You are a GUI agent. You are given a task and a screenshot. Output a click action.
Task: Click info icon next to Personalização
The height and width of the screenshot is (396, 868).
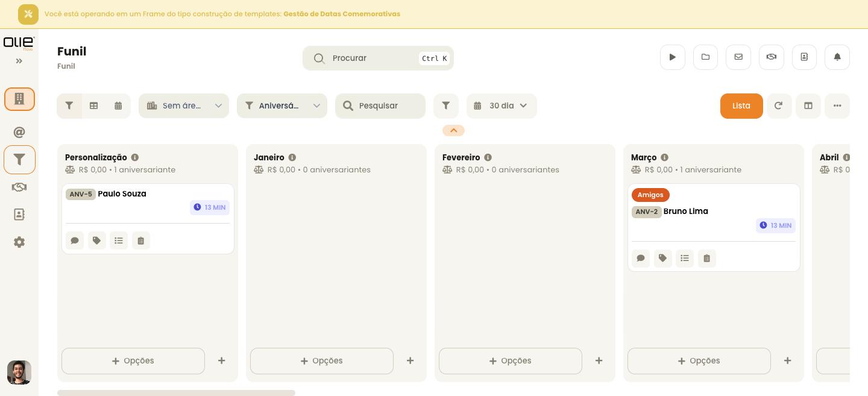tap(135, 157)
